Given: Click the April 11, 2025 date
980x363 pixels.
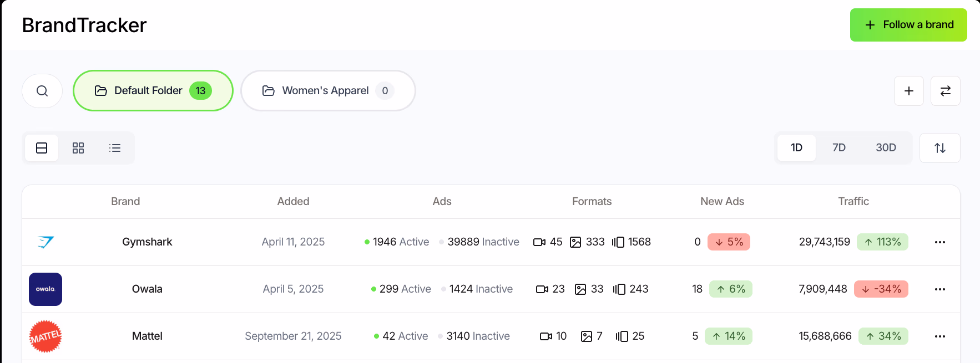Looking at the screenshot, I should click(293, 242).
